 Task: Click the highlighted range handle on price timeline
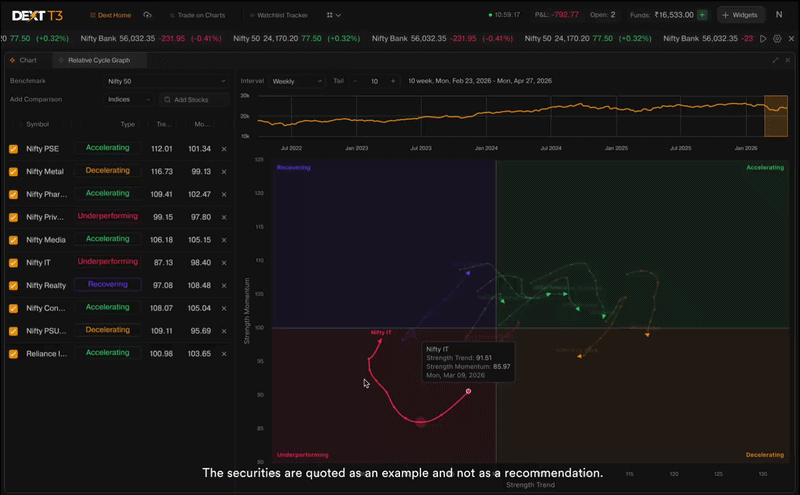776,116
